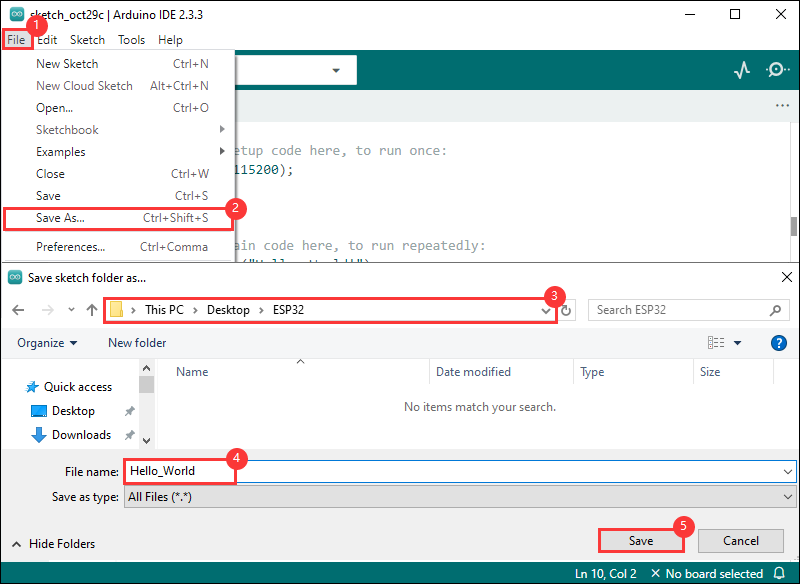
Task: Change the file list view layout
Action: [x=716, y=343]
